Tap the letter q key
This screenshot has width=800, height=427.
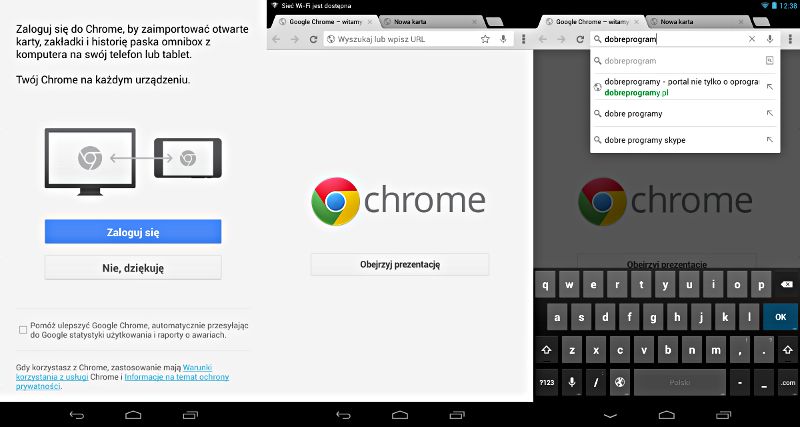[545, 285]
